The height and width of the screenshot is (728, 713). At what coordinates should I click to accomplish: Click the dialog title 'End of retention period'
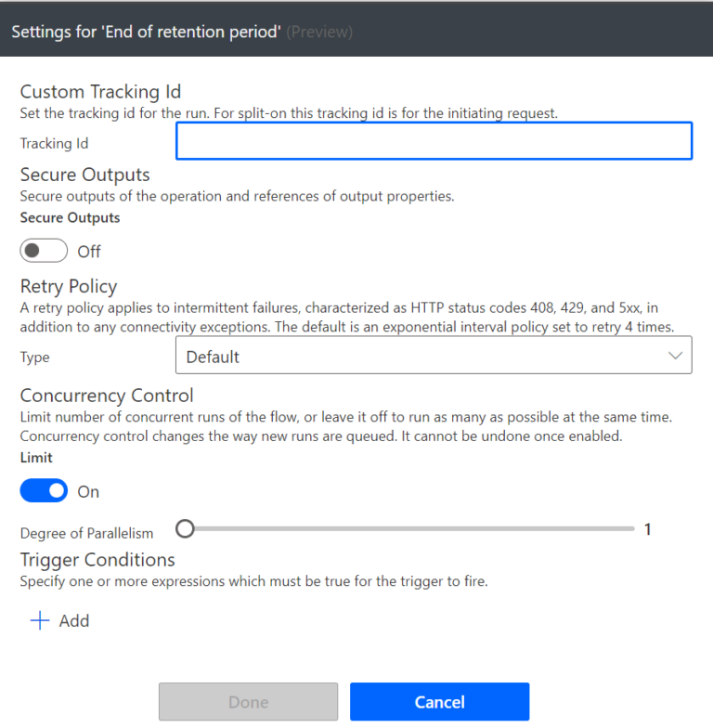click(x=146, y=32)
